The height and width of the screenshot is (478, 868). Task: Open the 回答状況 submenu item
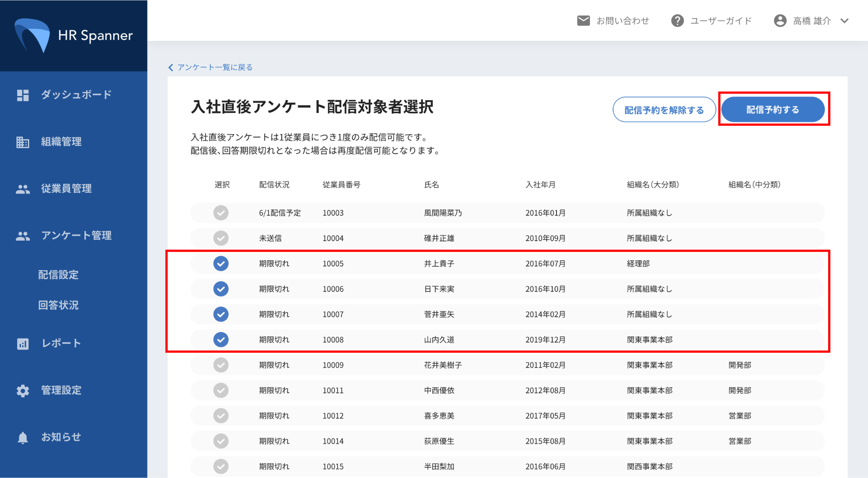click(x=58, y=305)
